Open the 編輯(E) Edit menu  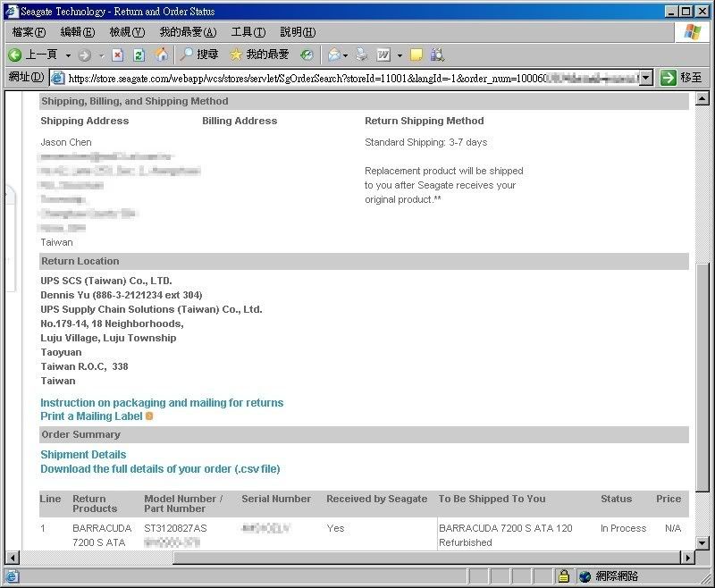[x=78, y=32]
